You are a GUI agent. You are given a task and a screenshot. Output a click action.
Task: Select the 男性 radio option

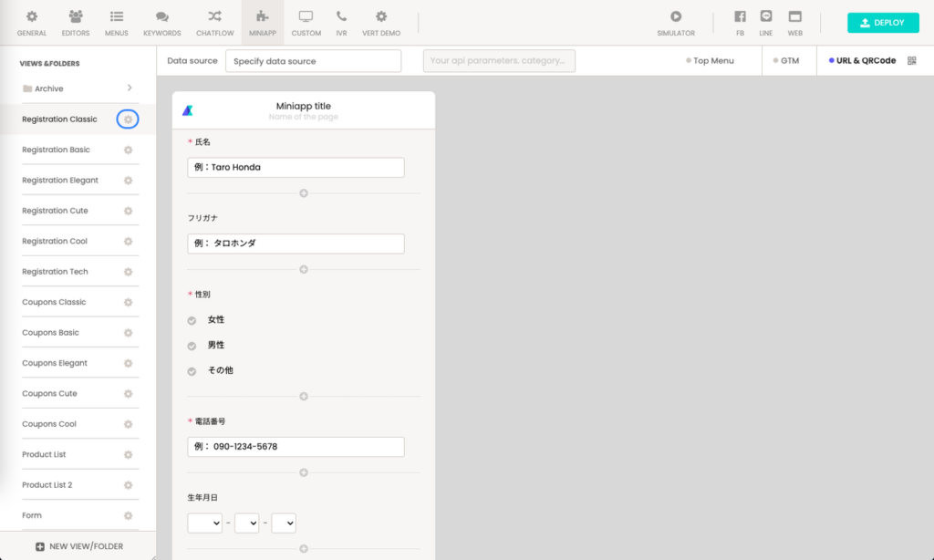[x=192, y=346]
